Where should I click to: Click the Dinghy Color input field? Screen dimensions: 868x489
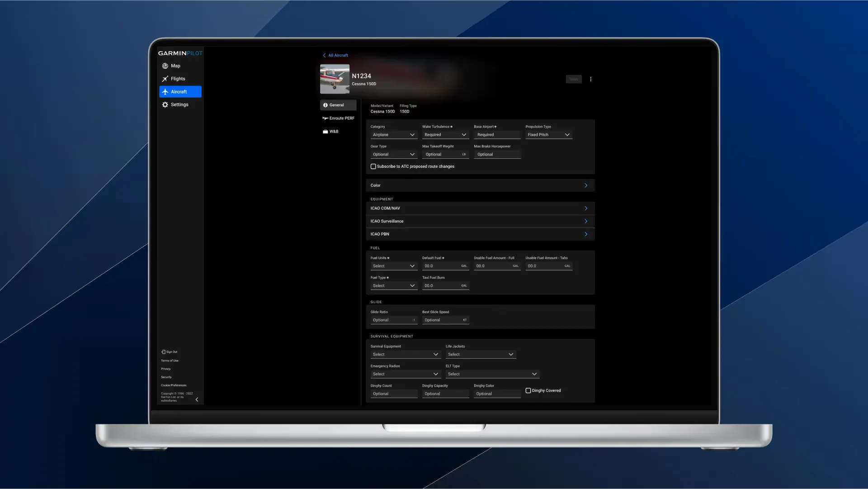(x=497, y=394)
